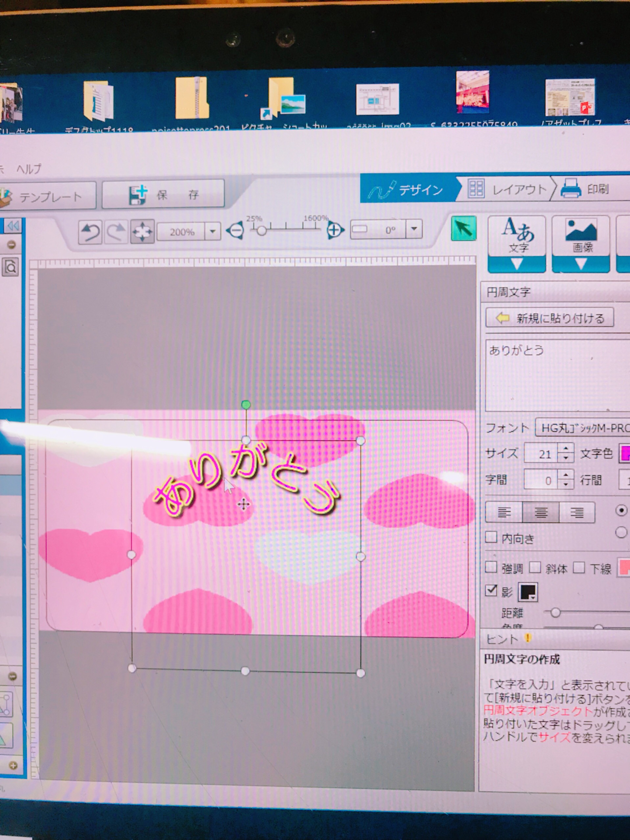The height and width of the screenshot is (840, 630).
Task: Uncheck the 影 shadow checkbox
Action: point(491,590)
